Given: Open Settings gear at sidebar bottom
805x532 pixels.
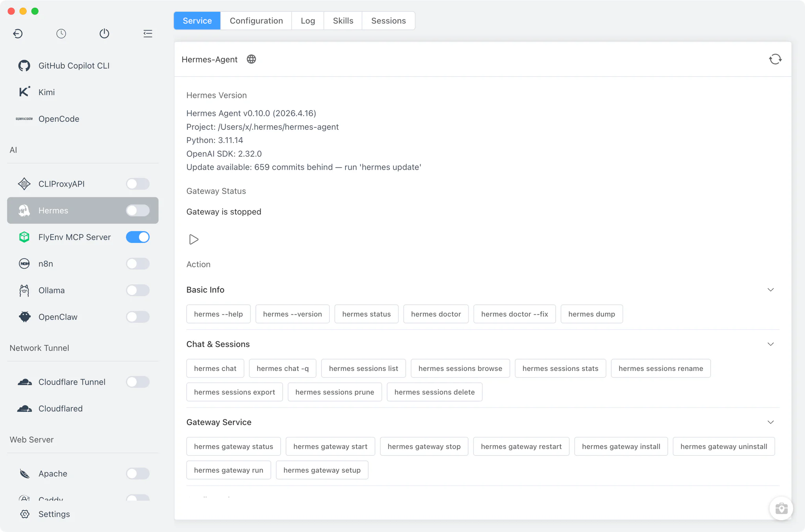Looking at the screenshot, I should [x=25, y=514].
